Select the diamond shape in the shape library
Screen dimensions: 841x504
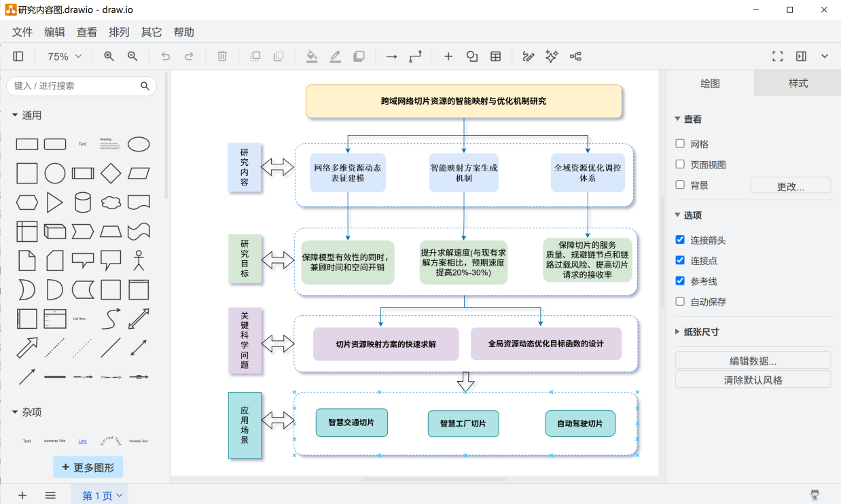[x=111, y=173]
